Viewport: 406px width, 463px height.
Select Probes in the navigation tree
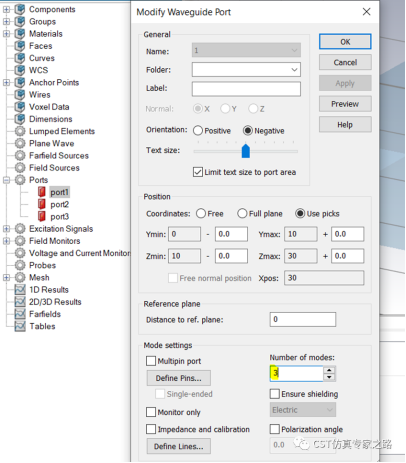pyautogui.click(x=42, y=265)
